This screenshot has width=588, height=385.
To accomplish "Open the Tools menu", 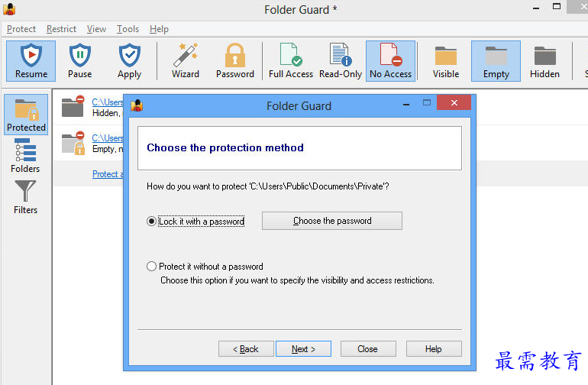I will tap(128, 29).
